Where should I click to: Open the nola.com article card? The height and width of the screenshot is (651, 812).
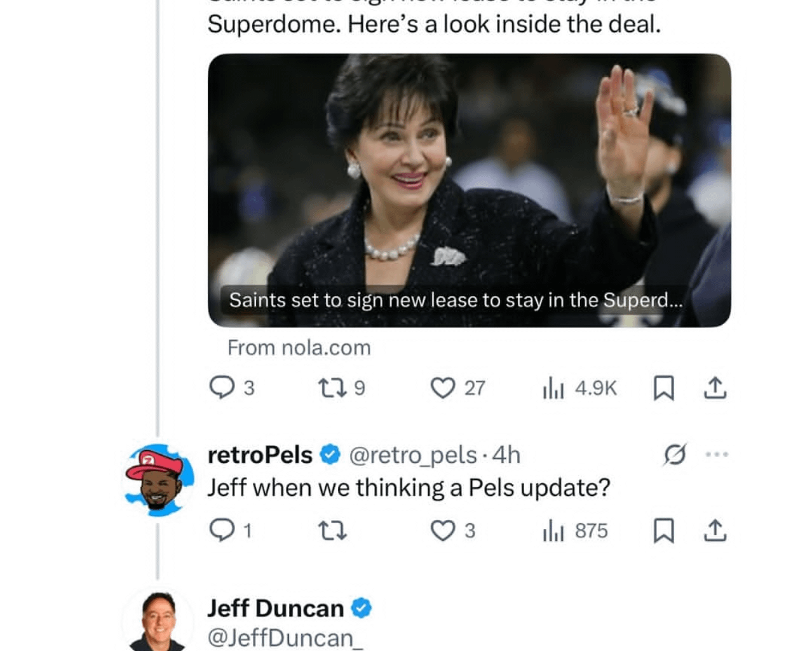click(469, 191)
